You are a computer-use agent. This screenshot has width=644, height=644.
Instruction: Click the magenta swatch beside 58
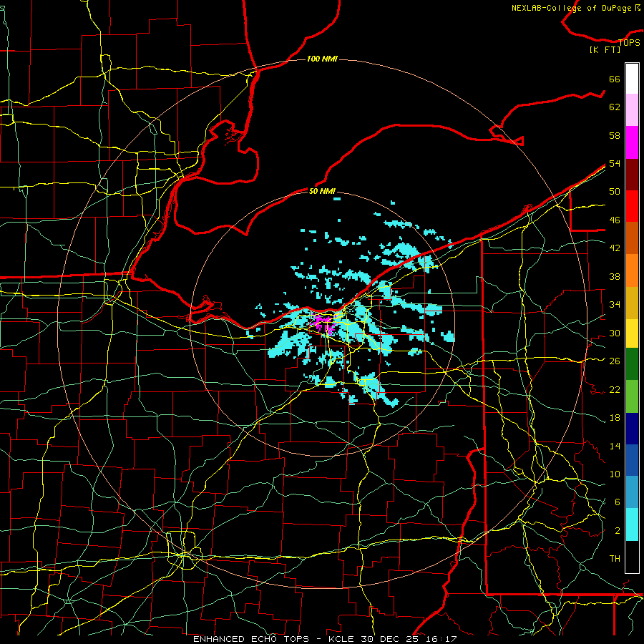(632, 142)
